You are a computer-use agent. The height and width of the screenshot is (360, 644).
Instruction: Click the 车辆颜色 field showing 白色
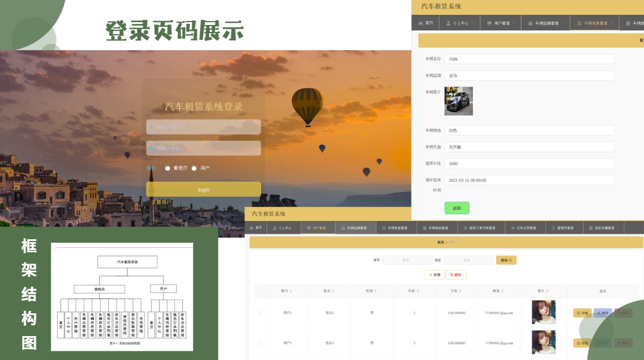[529, 130]
